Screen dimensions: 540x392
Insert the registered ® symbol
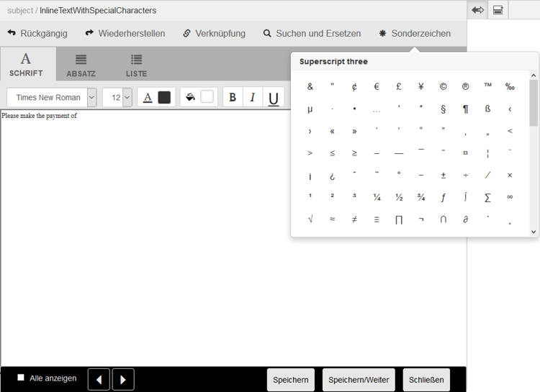(x=465, y=87)
